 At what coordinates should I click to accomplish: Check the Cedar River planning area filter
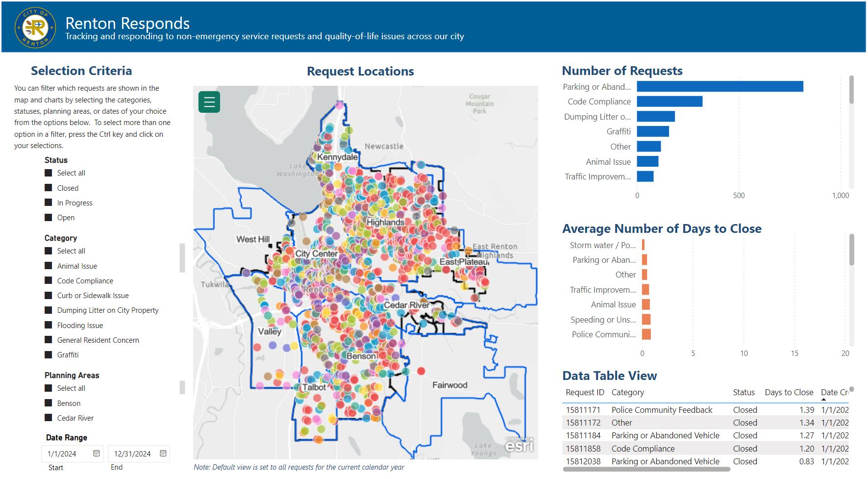pos(48,418)
